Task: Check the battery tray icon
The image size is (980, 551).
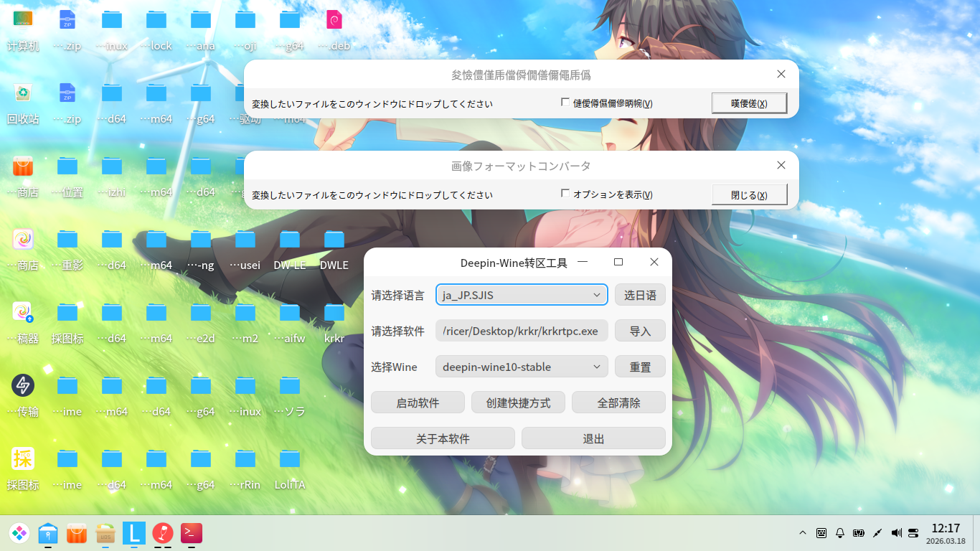Action: [859, 533]
